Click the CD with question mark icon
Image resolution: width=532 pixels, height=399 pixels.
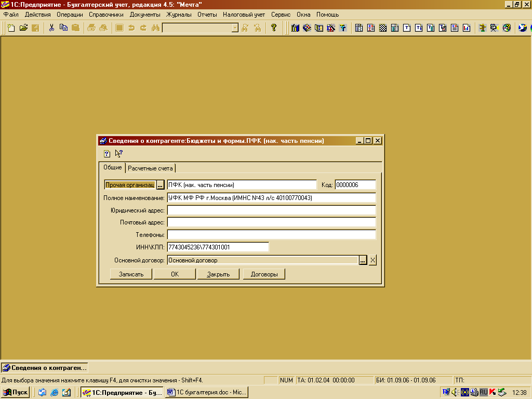click(x=507, y=28)
